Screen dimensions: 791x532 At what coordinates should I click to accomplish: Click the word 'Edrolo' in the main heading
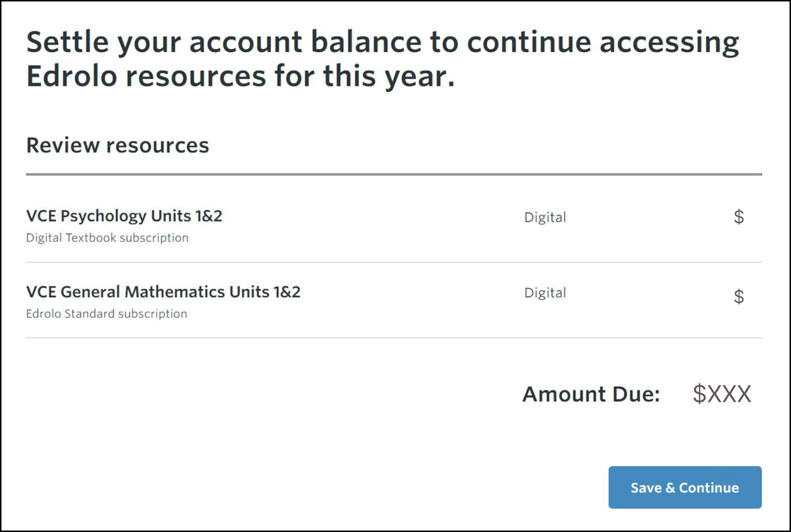coord(72,76)
